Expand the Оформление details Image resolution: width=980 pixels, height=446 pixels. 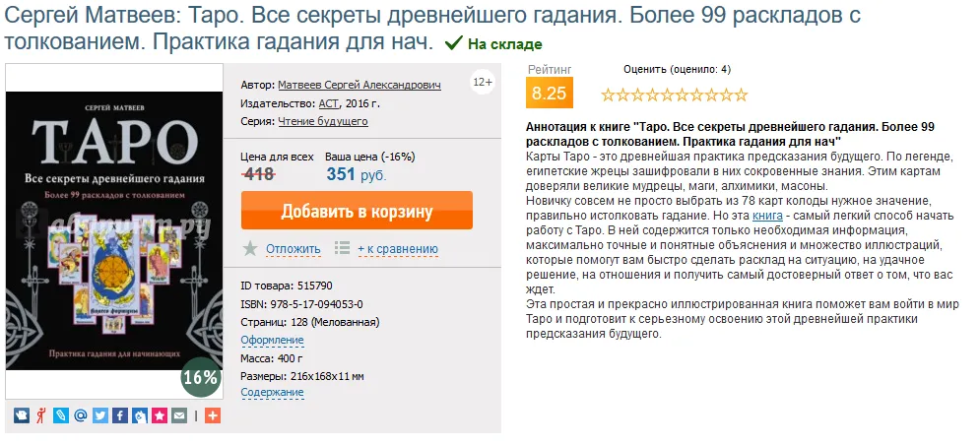pyautogui.click(x=272, y=340)
